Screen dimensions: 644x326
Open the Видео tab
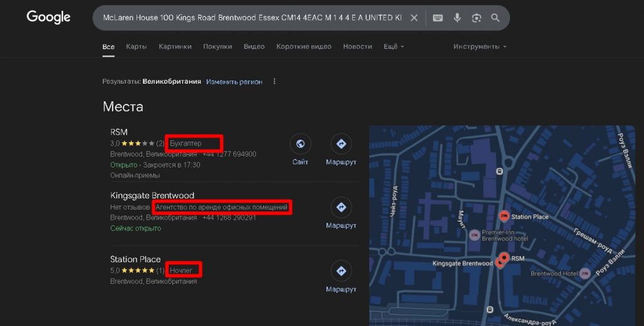(x=254, y=47)
